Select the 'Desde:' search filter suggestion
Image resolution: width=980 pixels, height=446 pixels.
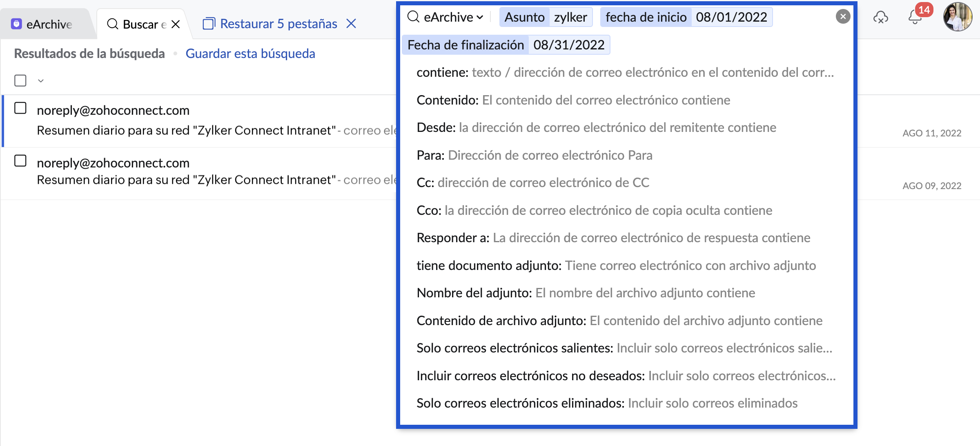pos(596,127)
